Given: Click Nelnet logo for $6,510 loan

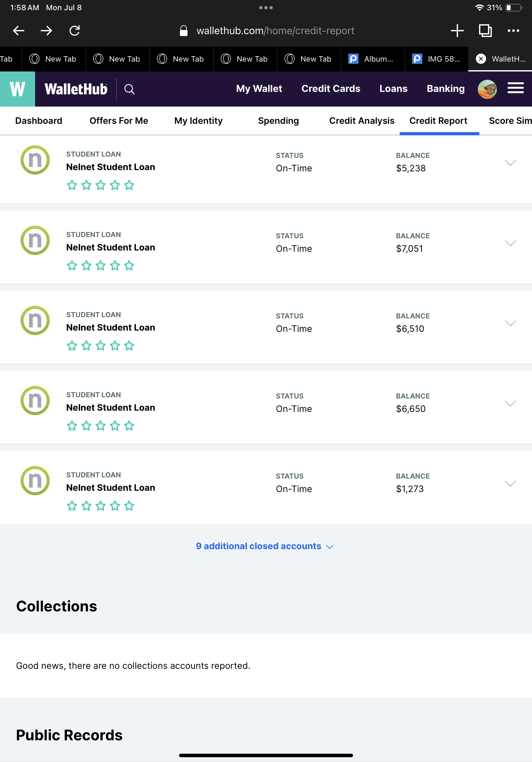Looking at the screenshot, I should [35, 320].
